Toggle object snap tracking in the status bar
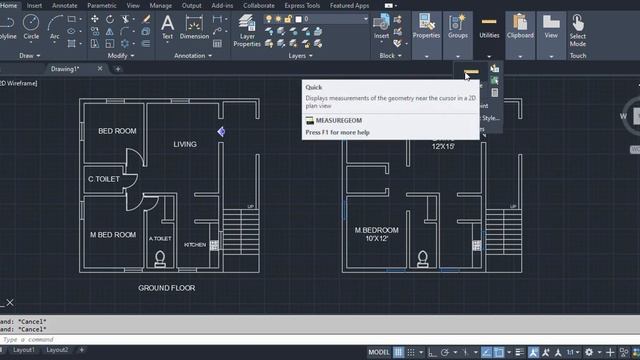 [486, 352]
